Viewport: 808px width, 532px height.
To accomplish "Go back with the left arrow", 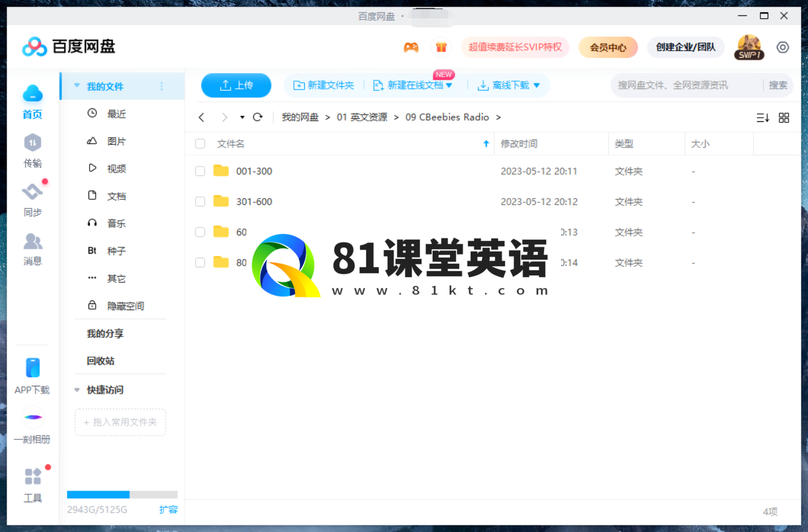I will point(202,117).
